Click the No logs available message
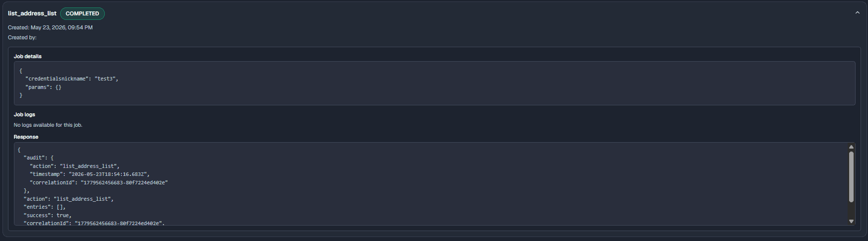Screen dimensions: 868x241 point(48,125)
